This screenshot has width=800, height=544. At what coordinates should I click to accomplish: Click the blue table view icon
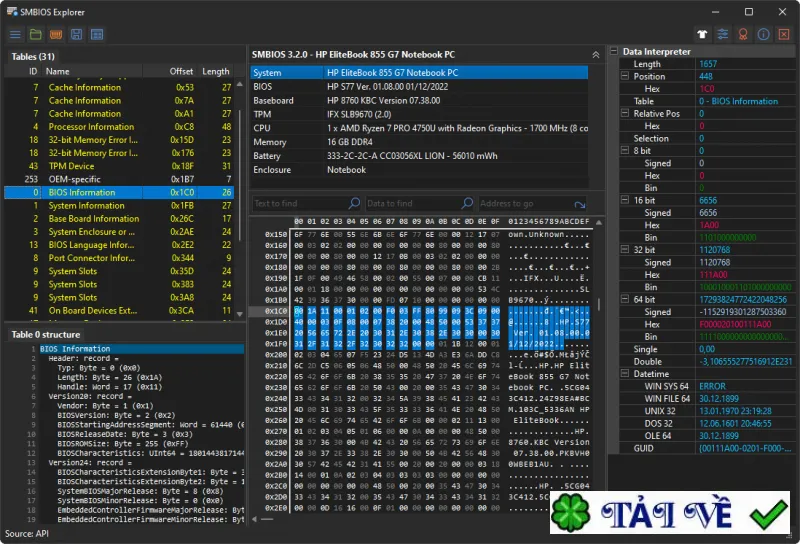[97, 35]
